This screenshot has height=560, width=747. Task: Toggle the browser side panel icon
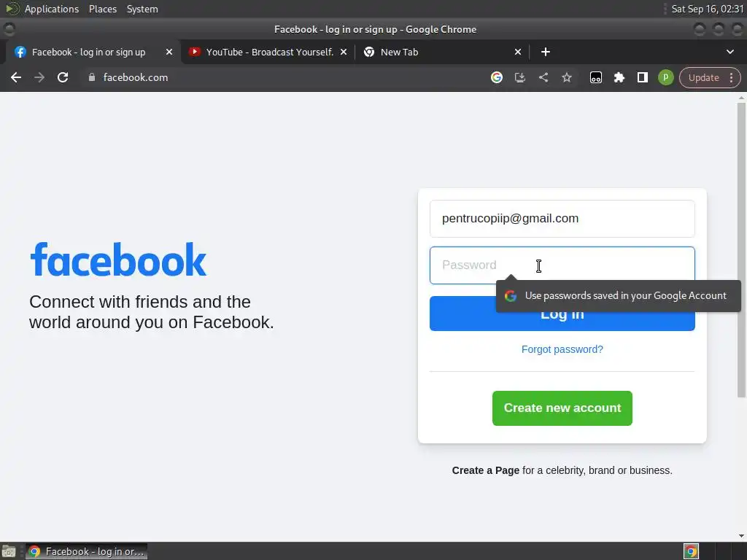[x=643, y=77]
